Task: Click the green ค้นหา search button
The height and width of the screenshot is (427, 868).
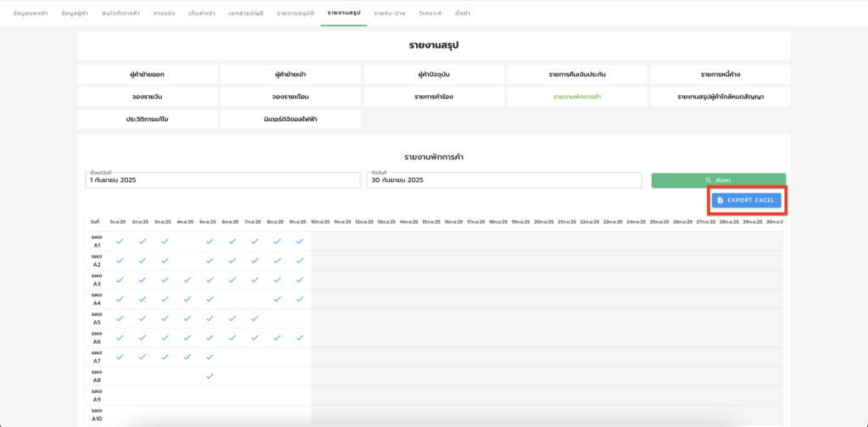Action: [x=719, y=180]
